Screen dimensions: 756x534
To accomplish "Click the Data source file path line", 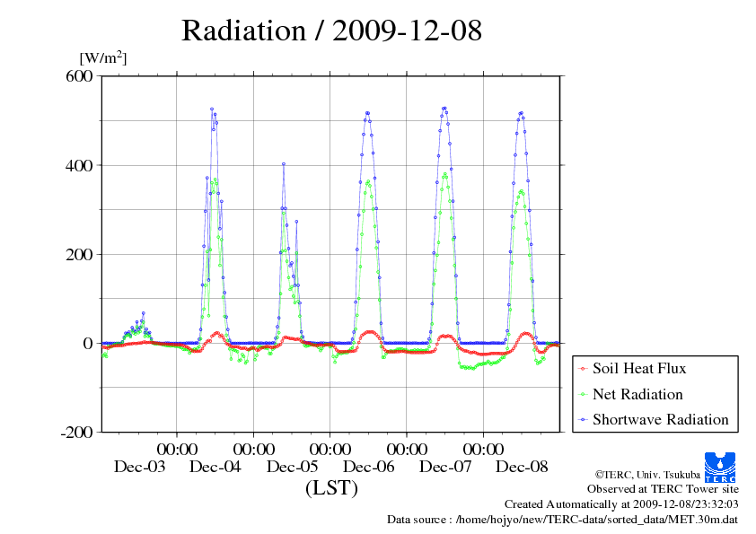I will (563, 520).
